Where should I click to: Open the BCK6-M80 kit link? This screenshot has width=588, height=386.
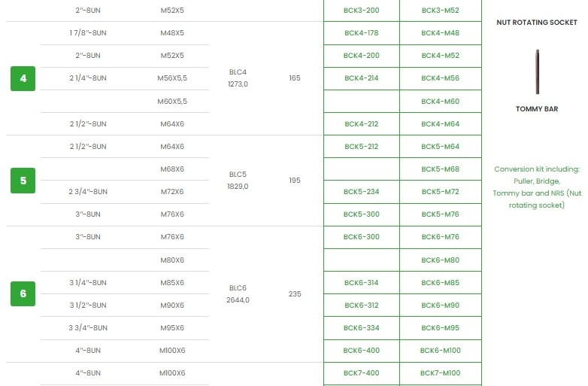(441, 260)
